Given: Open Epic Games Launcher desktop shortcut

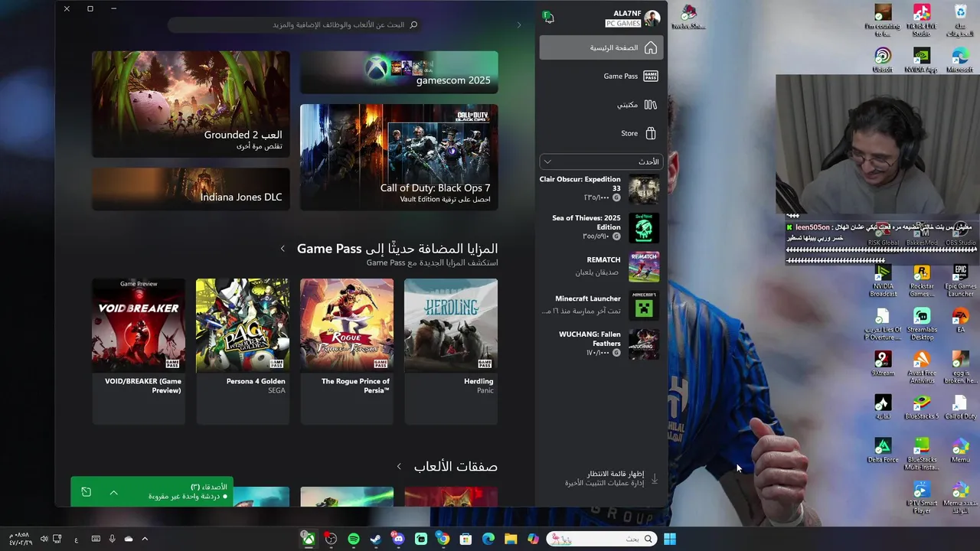Looking at the screenshot, I should (x=960, y=281).
